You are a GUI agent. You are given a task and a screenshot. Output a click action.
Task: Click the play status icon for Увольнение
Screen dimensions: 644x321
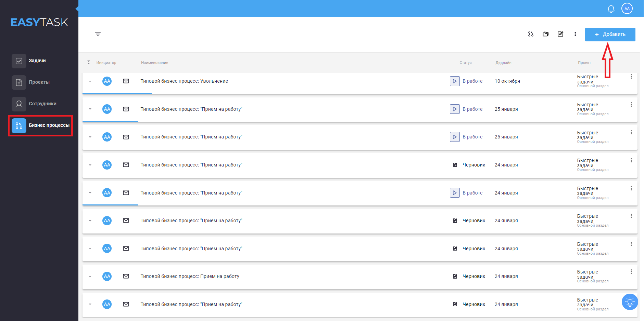(x=455, y=81)
